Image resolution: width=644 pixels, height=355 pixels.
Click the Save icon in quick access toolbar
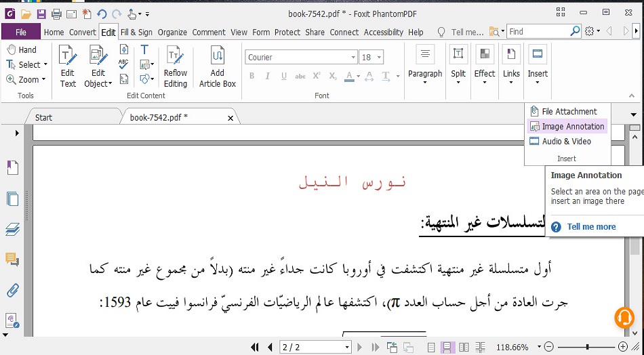(41, 14)
